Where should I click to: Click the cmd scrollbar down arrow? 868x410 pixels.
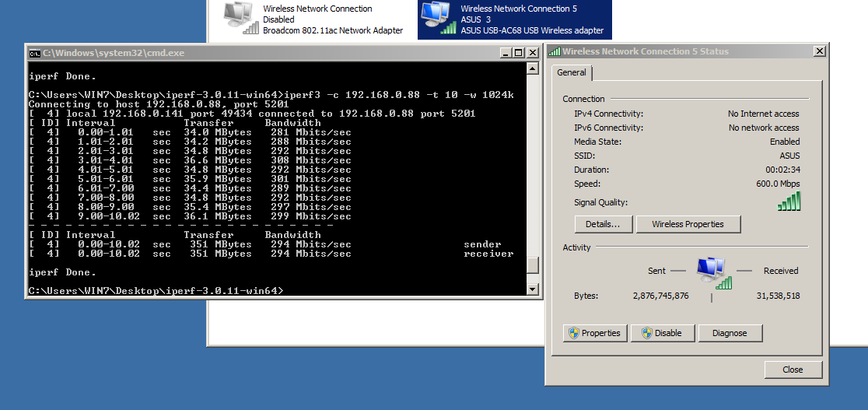(x=533, y=289)
